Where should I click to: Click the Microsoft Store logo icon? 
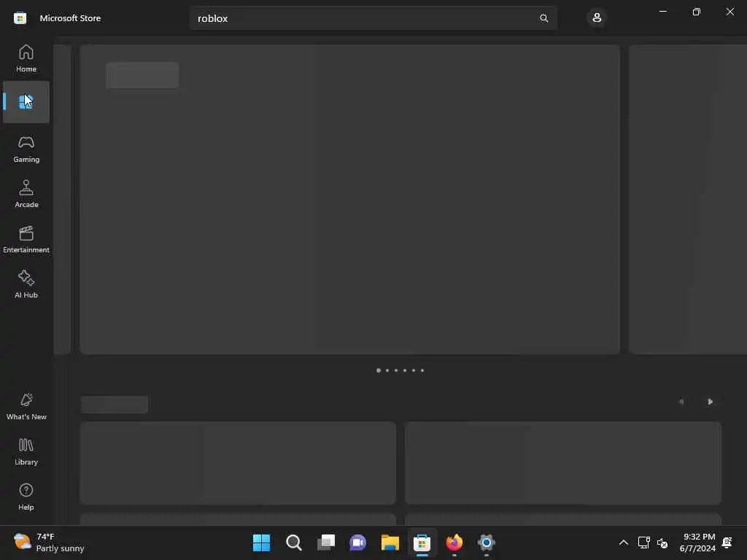[20, 18]
